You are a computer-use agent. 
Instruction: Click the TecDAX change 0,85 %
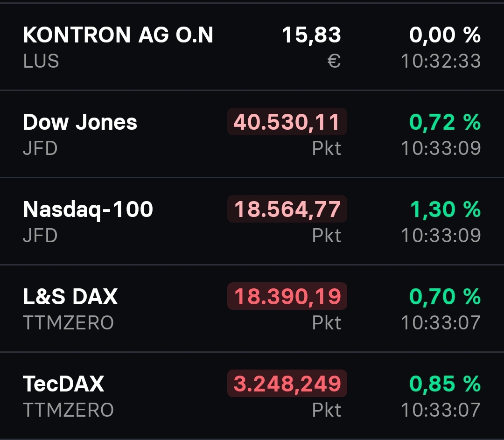click(445, 384)
